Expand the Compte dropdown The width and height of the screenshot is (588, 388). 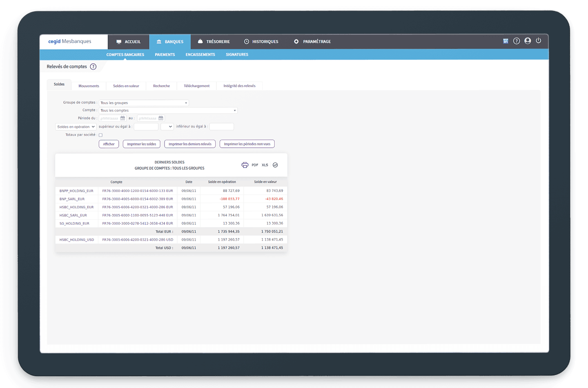click(x=168, y=110)
